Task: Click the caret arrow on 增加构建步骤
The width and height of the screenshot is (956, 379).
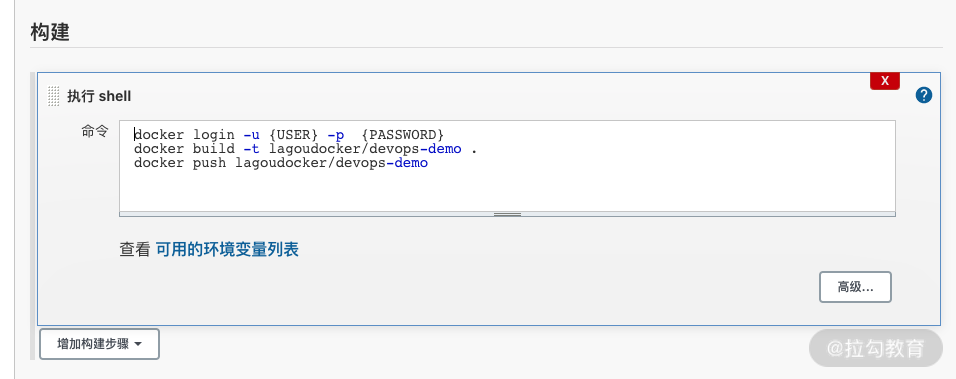Action: tap(138, 344)
